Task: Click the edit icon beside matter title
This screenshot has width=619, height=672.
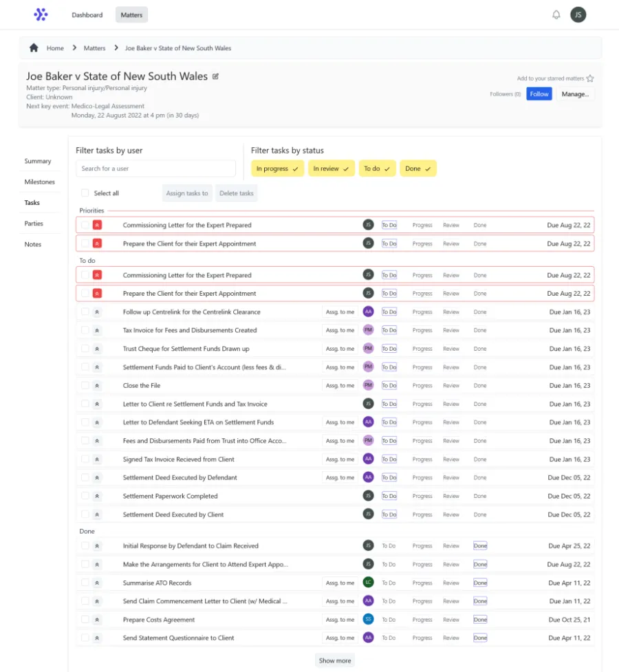Action: pyautogui.click(x=216, y=76)
